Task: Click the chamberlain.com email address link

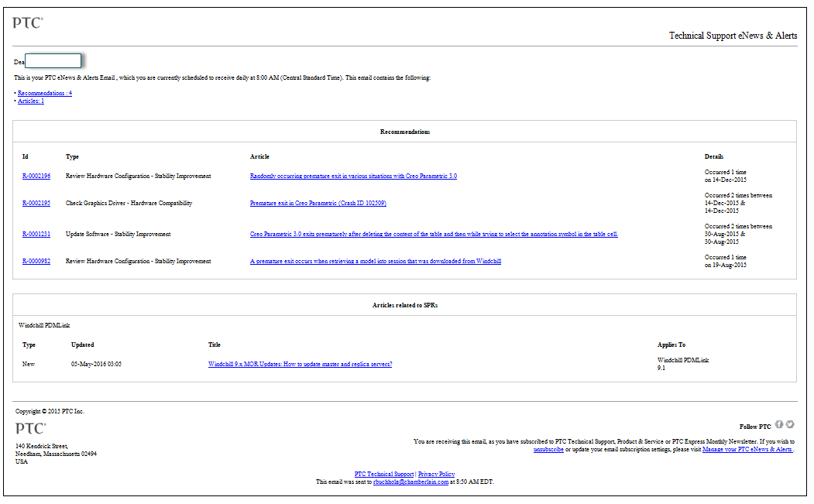Action: point(410,482)
